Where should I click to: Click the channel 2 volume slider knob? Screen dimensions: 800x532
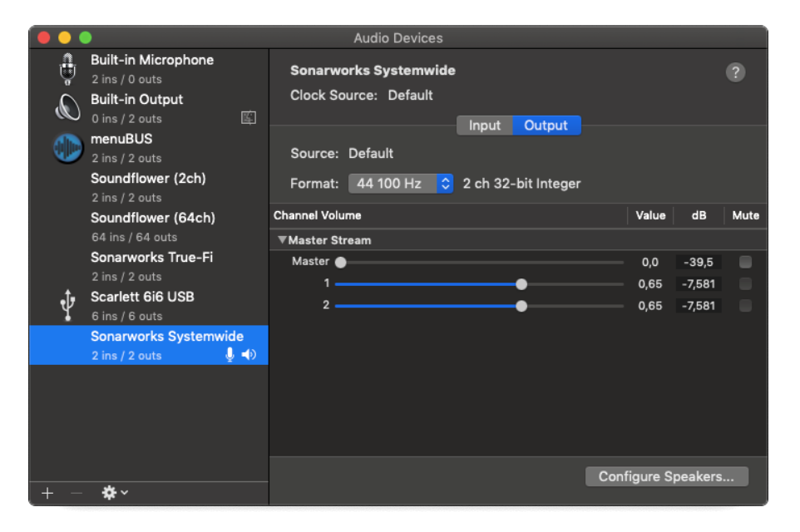pos(521,306)
